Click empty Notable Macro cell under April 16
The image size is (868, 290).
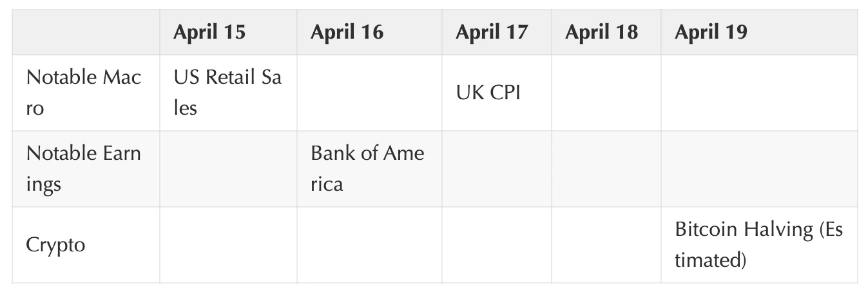(x=369, y=93)
